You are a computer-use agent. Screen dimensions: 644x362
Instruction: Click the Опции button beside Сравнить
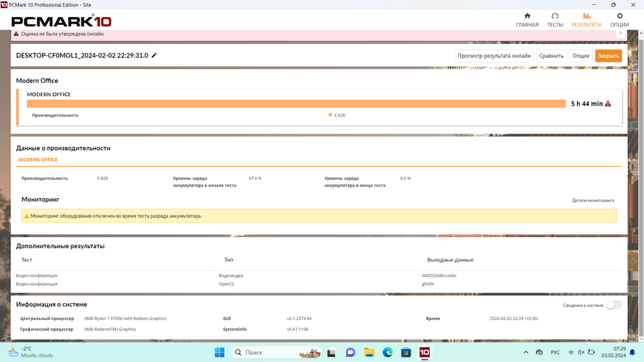(x=580, y=56)
